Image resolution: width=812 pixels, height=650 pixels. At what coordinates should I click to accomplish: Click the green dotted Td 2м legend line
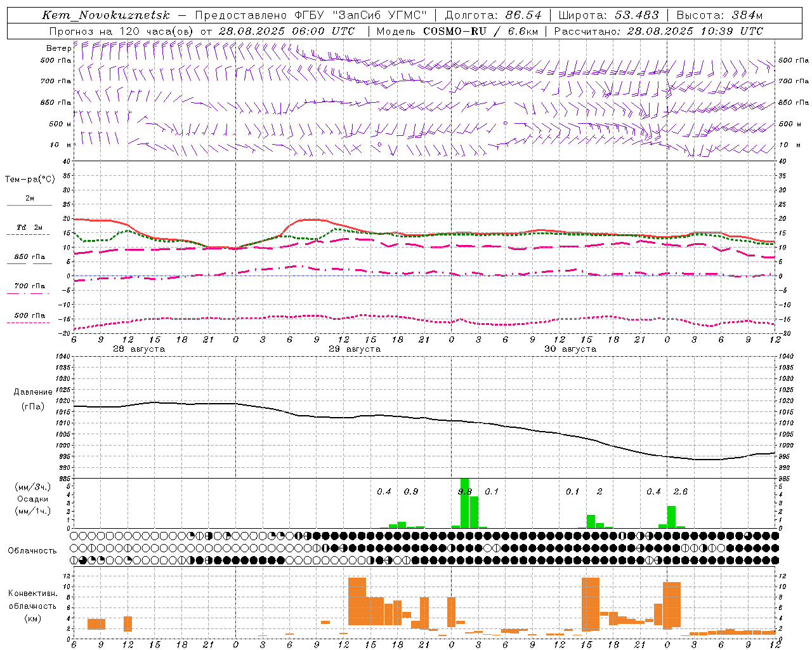click(29, 234)
